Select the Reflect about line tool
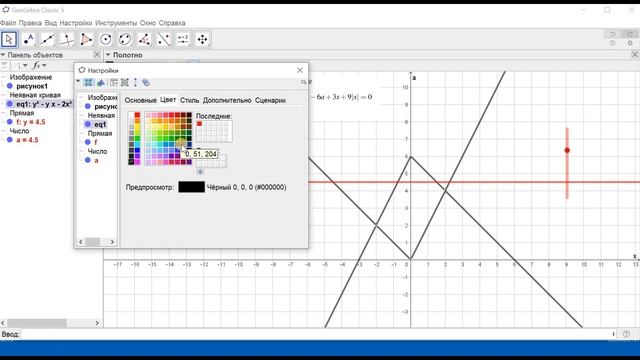 (x=164, y=40)
